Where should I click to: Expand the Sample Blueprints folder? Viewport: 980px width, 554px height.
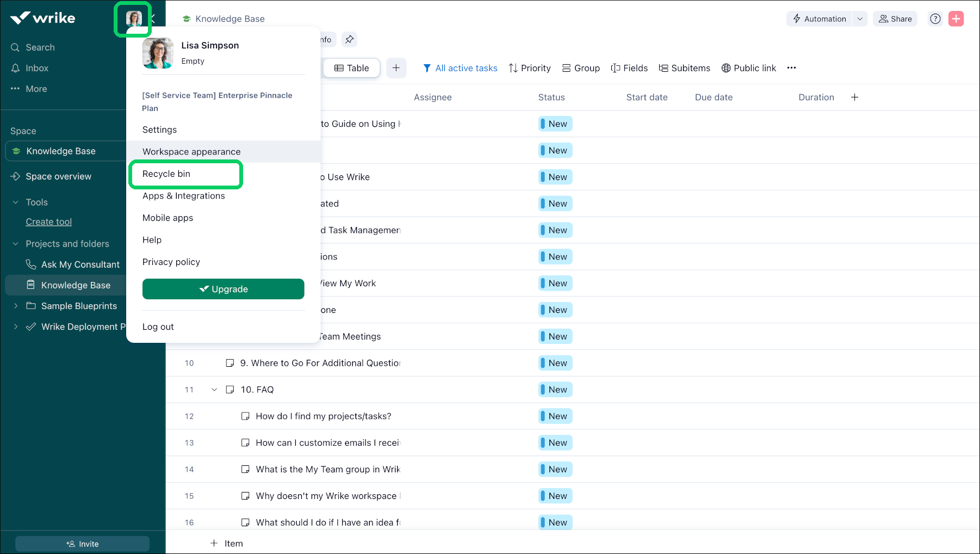(16, 306)
